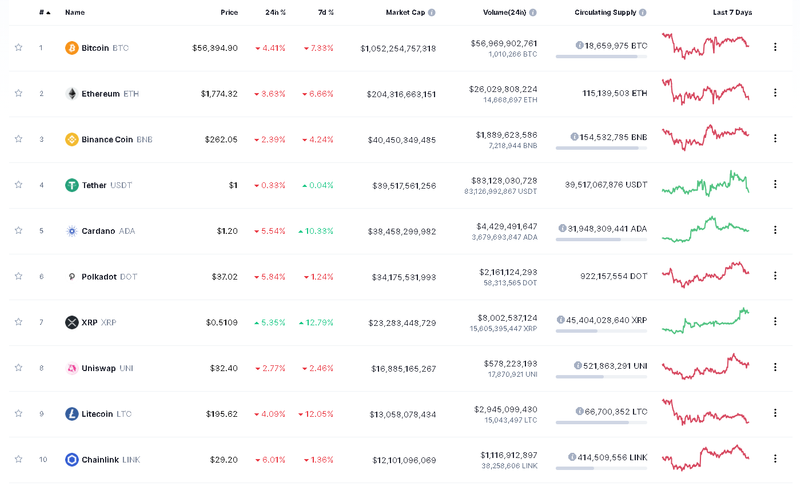Open Bitcoin row more-options menu

click(775, 47)
